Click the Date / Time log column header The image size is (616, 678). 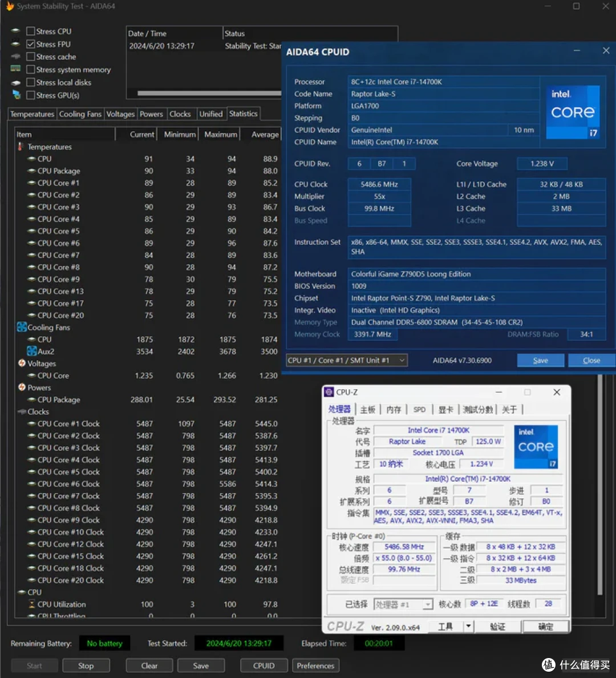coord(174,33)
